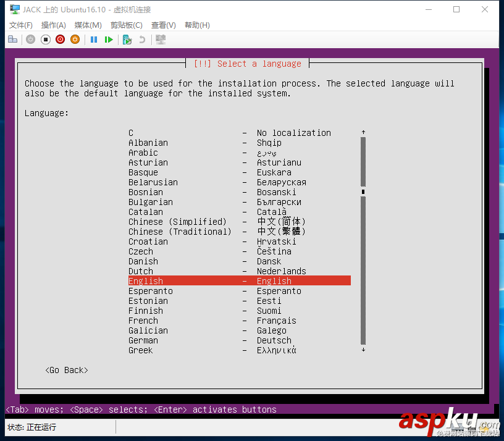The width and height of the screenshot is (504, 441).
Task: Select Danish in the language list
Action: [240, 261]
